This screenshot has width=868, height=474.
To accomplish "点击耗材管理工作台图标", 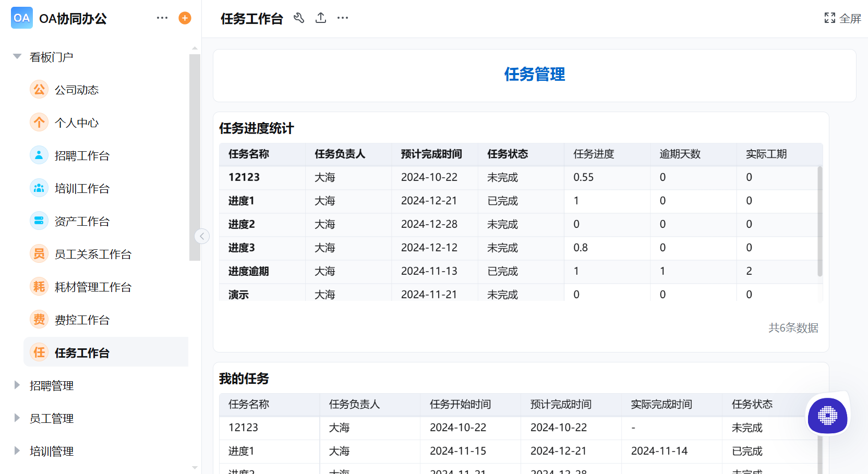I will click(x=39, y=286).
